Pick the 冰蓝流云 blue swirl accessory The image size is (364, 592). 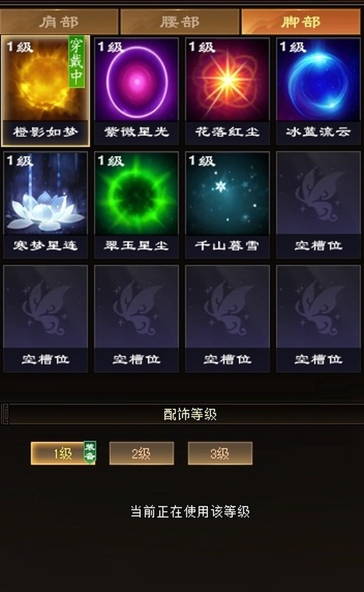point(318,91)
